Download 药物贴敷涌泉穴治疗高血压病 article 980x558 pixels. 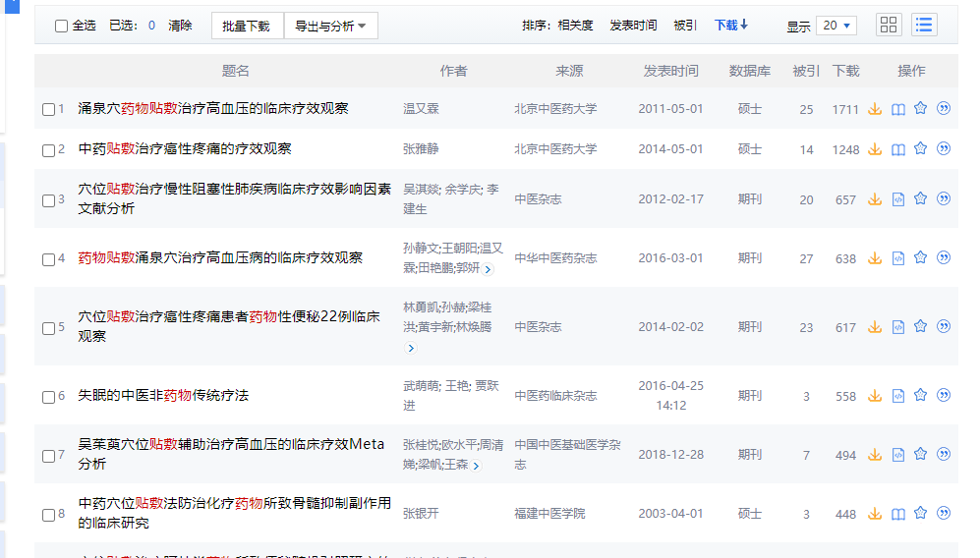pos(875,258)
